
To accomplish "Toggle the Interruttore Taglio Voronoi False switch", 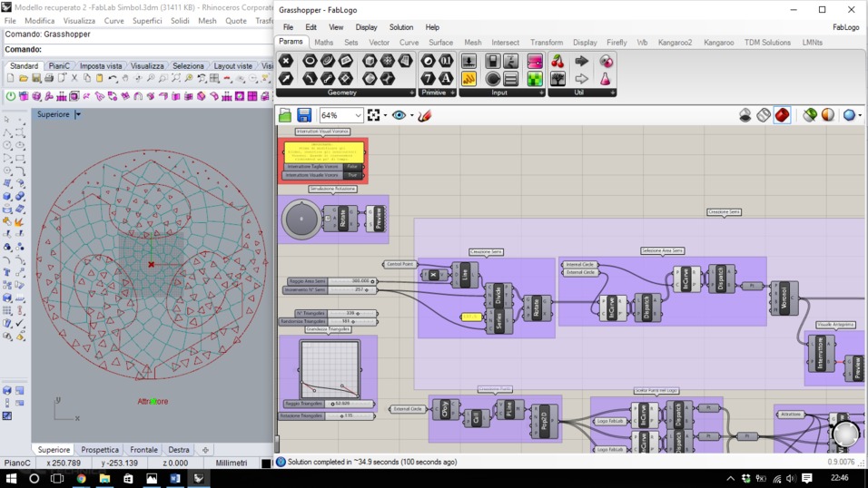I will [352, 167].
